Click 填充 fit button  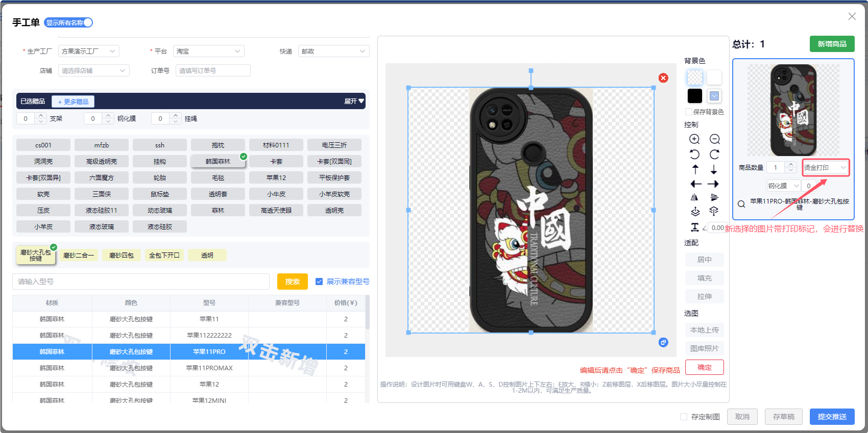point(705,278)
